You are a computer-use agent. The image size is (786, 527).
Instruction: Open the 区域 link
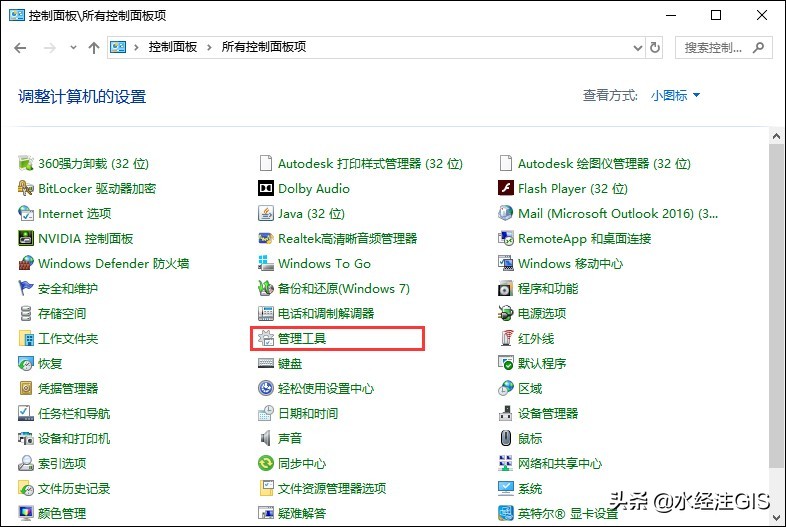pyautogui.click(x=530, y=389)
